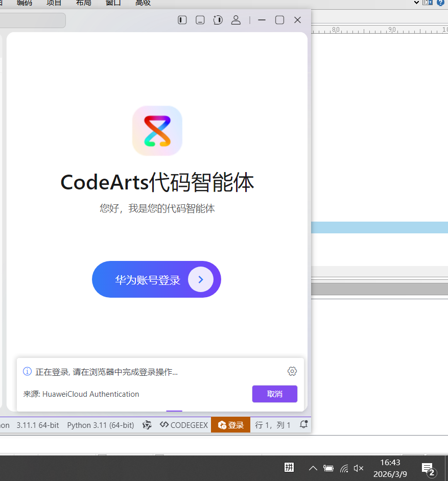Viewport: 448px width, 481px height.
Task: Cancel the login with the 取消 button
Action: [274, 394]
